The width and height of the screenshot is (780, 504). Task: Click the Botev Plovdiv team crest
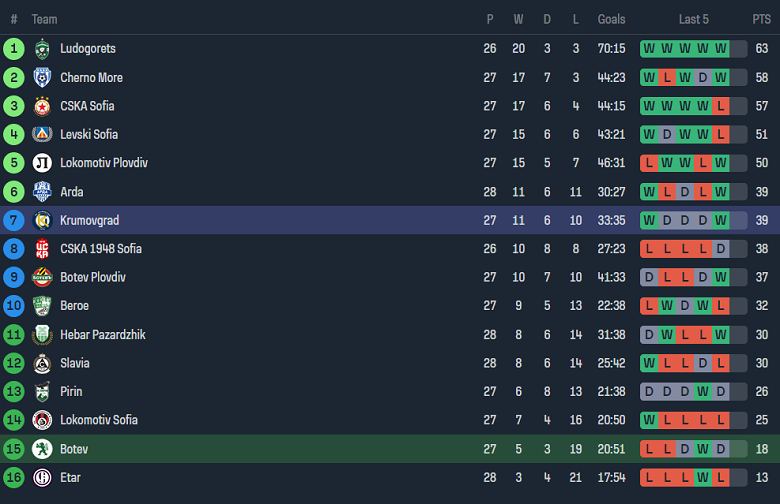42,277
